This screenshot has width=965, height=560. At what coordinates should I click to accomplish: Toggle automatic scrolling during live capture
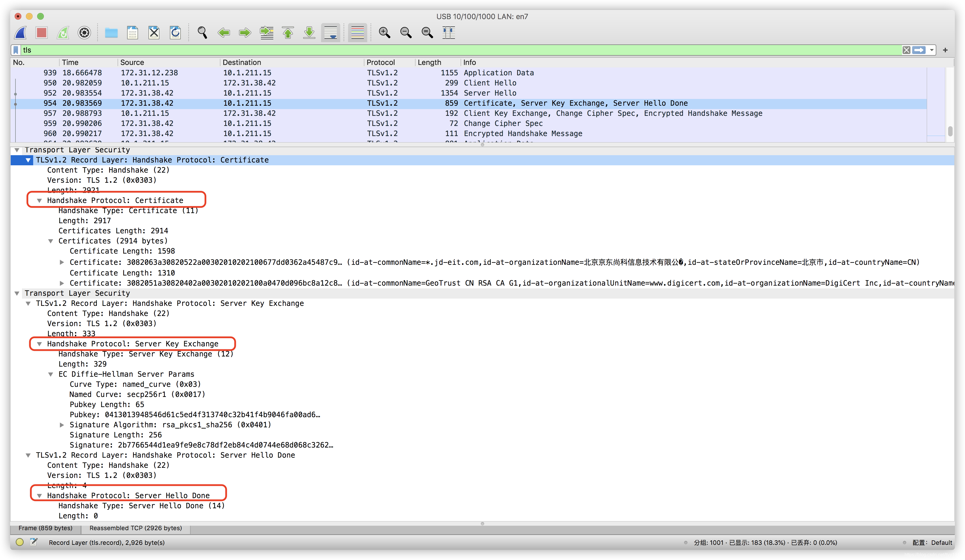pyautogui.click(x=330, y=33)
